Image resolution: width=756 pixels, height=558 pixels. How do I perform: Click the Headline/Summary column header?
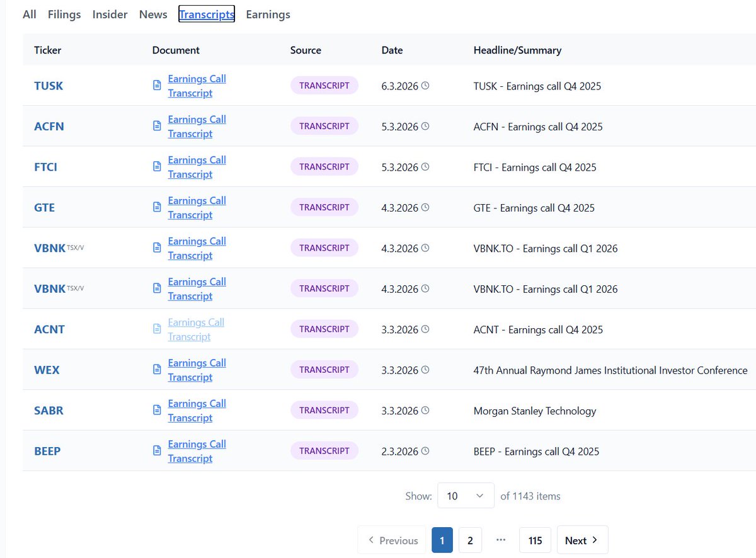(x=517, y=50)
